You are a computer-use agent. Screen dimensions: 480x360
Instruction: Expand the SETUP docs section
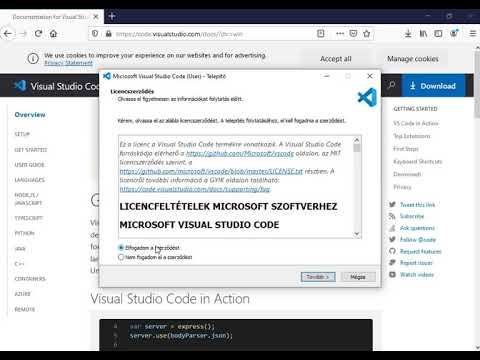pyautogui.click(x=22, y=134)
